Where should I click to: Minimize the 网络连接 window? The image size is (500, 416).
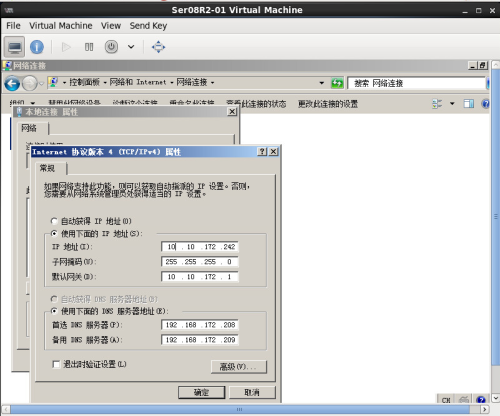(x=472, y=66)
